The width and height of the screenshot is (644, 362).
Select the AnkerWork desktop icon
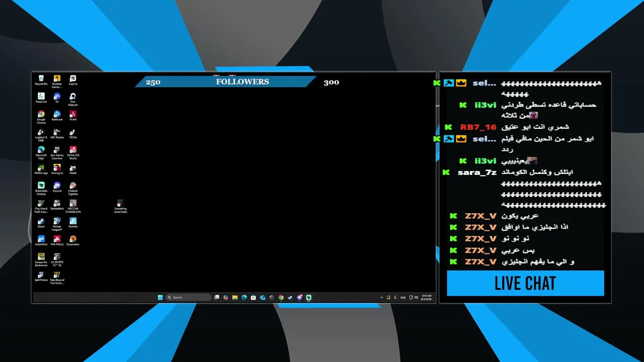coord(41,241)
